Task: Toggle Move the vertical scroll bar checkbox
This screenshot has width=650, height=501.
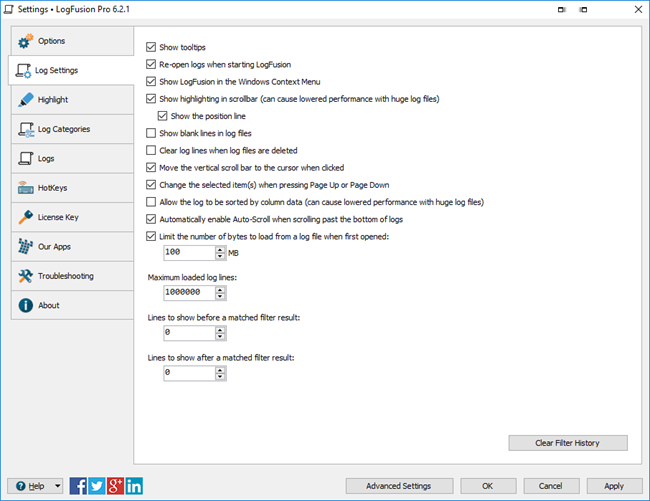Action: (x=151, y=167)
